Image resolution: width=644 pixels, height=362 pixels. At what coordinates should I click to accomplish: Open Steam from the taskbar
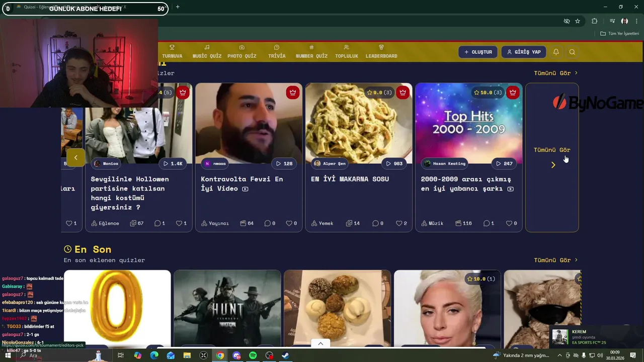click(285, 355)
